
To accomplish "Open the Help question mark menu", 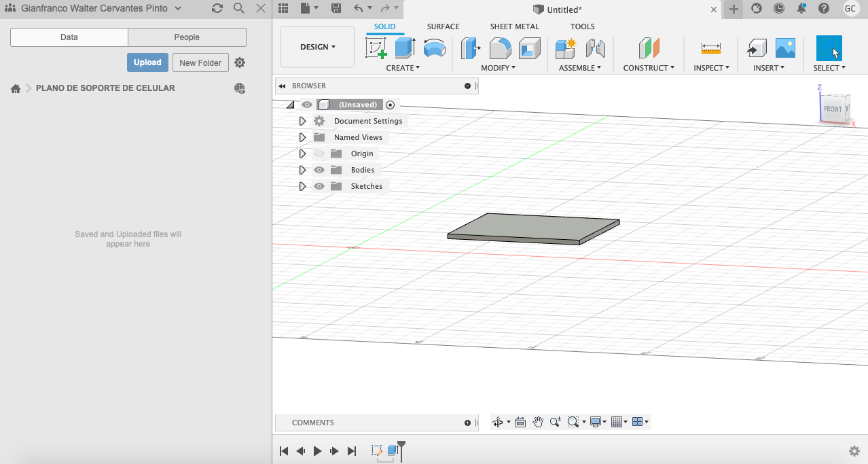I will (824, 9).
